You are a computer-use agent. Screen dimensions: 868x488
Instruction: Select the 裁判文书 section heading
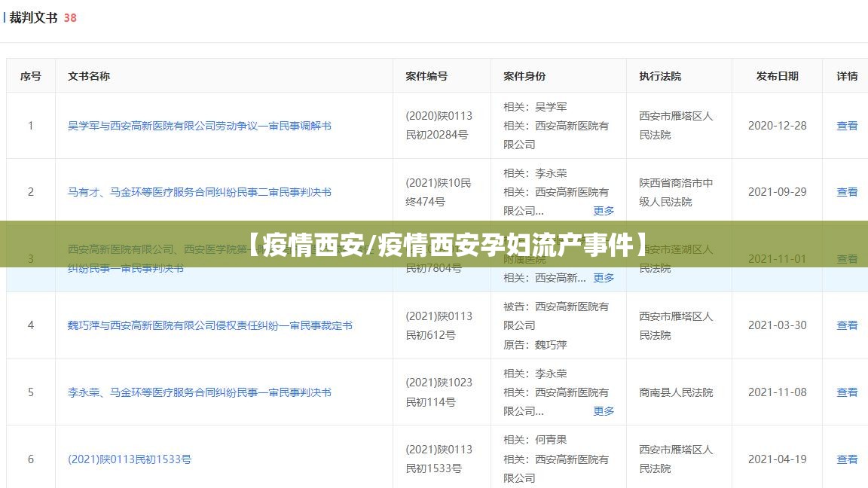(33, 18)
